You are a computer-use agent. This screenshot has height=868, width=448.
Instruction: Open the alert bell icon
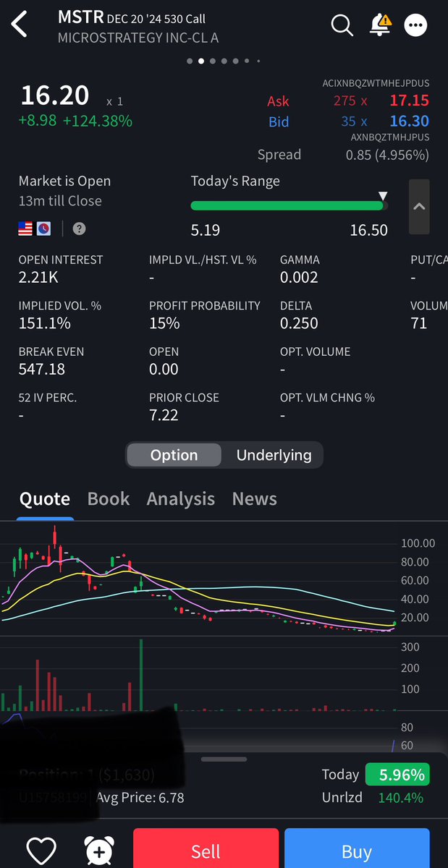(379, 25)
